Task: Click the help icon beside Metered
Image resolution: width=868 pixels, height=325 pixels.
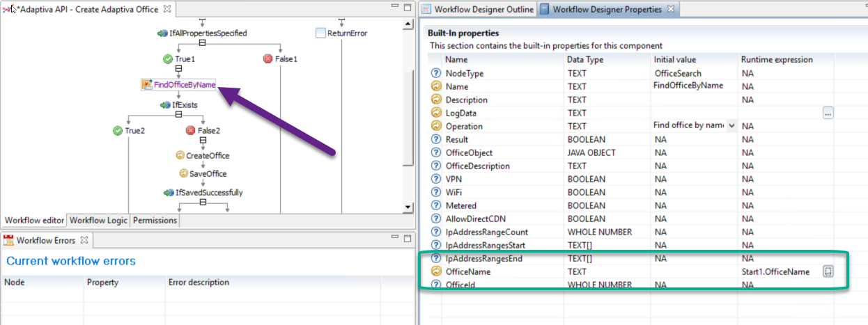Action: (436, 205)
